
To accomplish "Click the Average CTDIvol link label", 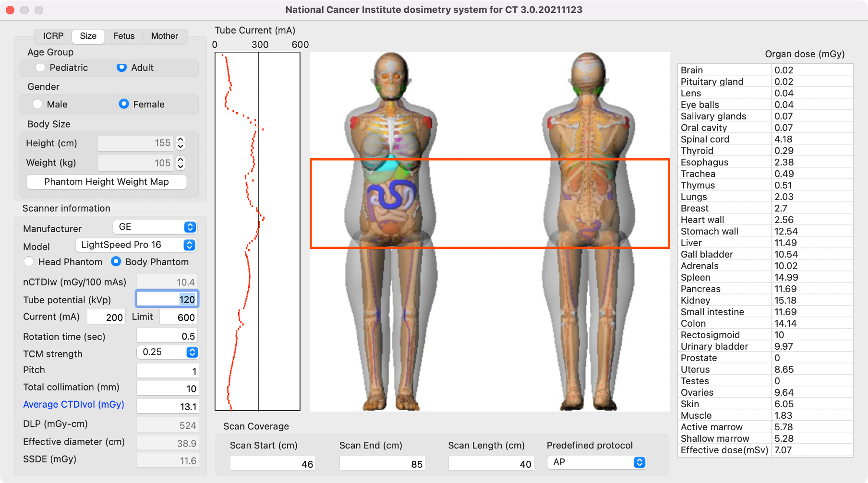I will tap(73, 404).
